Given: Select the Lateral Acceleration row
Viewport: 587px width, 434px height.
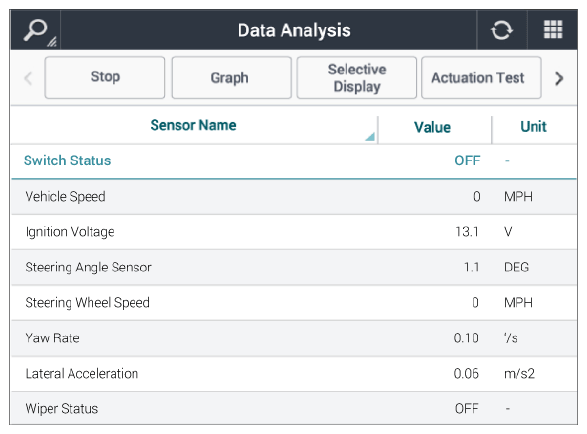Looking at the screenshot, I should [x=294, y=374].
